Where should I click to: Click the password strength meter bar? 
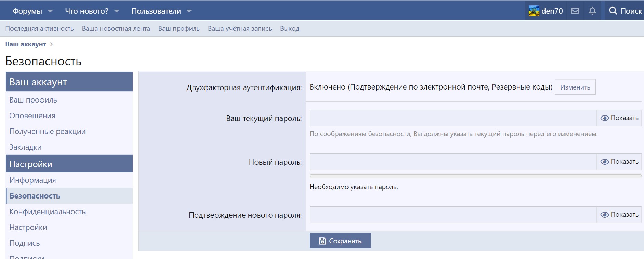click(x=475, y=176)
